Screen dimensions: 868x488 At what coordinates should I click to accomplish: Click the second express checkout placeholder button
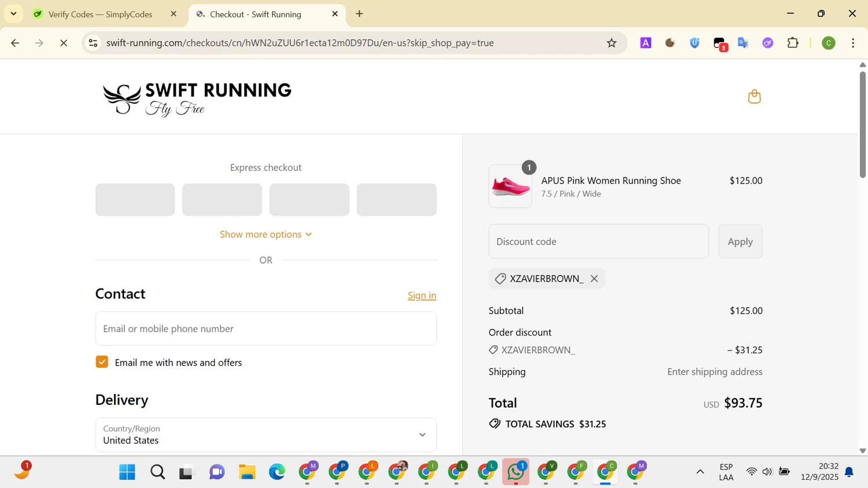pos(222,199)
